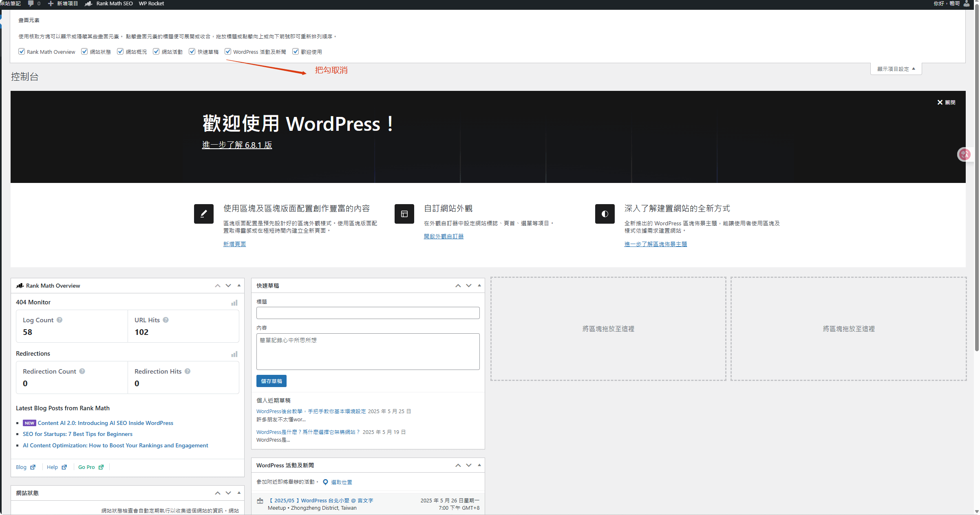Click the Help external link icon
980x515 pixels.
tap(64, 467)
